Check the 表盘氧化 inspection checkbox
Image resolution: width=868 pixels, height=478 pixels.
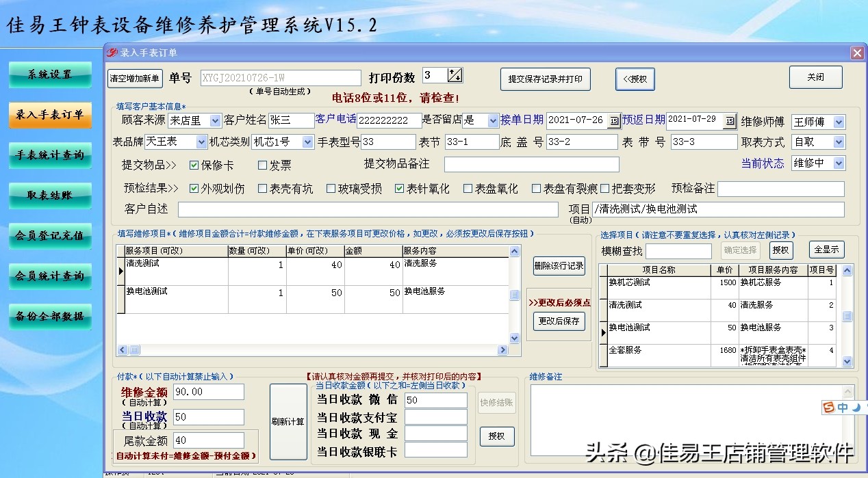[x=469, y=189]
